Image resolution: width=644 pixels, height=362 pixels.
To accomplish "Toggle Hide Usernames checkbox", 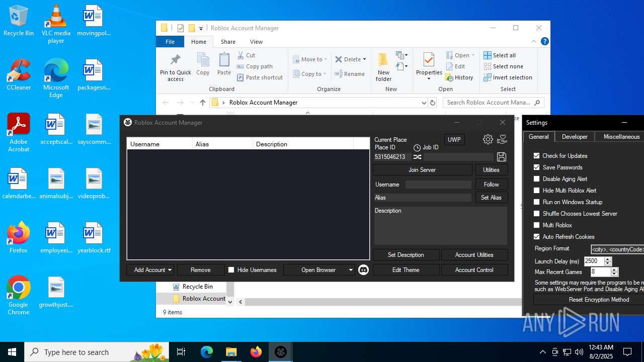I will (x=231, y=270).
